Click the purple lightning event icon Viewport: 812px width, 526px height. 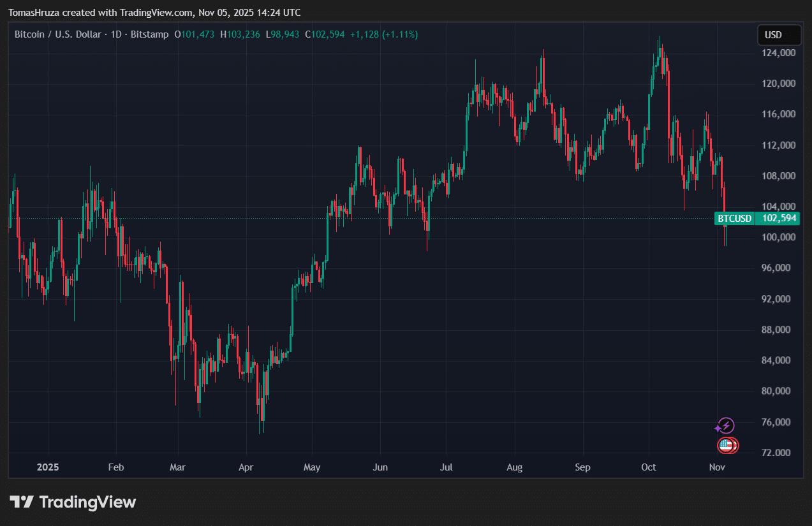(726, 426)
